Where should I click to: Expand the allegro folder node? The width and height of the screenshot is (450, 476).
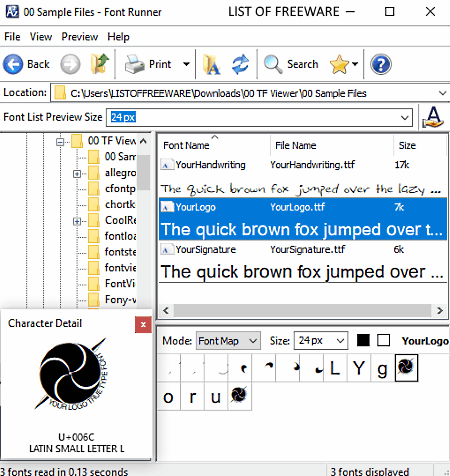(77, 174)
